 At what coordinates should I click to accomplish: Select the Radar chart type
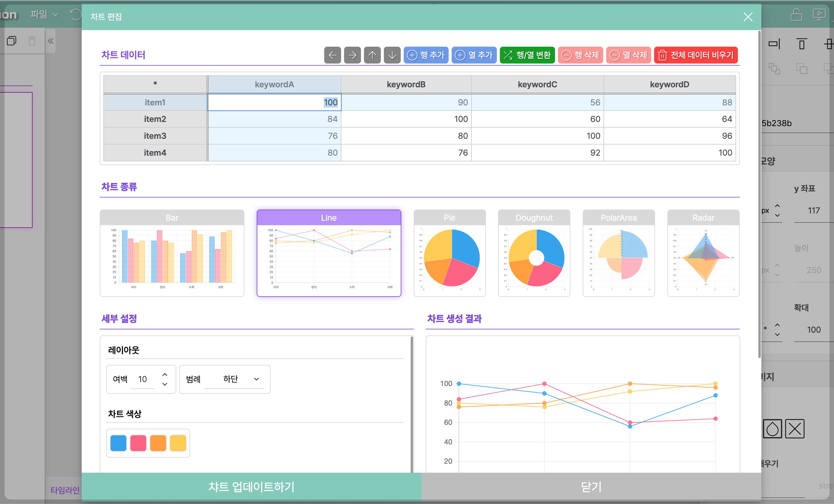click(703, 253)
